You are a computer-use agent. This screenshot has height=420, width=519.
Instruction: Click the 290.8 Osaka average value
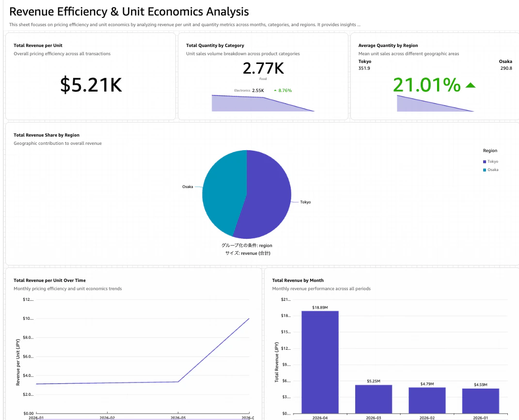tap(506, 68)
